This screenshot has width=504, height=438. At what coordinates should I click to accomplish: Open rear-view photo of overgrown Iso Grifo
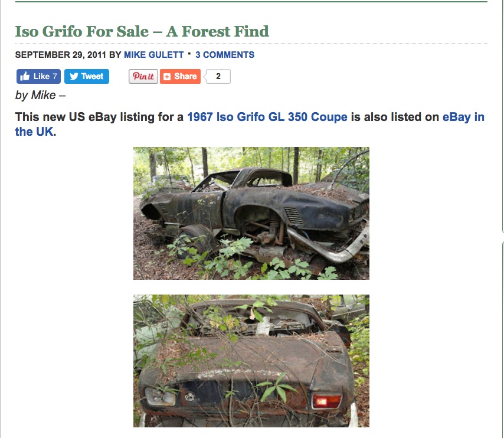pyautogui.click(x=251, y=361)
